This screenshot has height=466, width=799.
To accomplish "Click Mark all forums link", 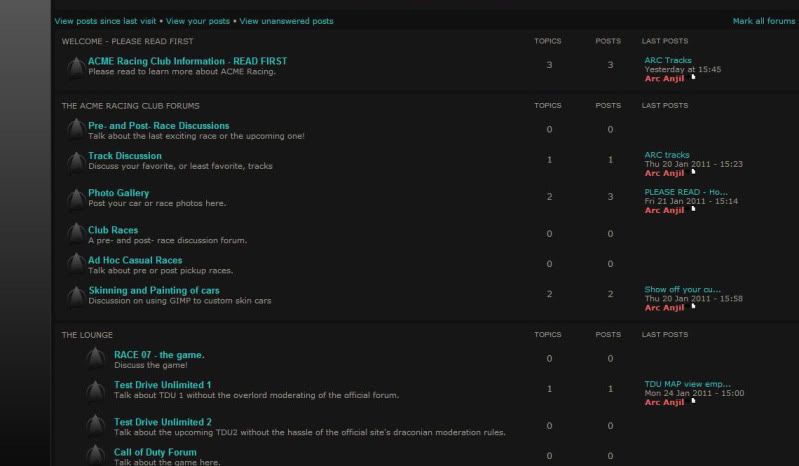I will [763, 21].
